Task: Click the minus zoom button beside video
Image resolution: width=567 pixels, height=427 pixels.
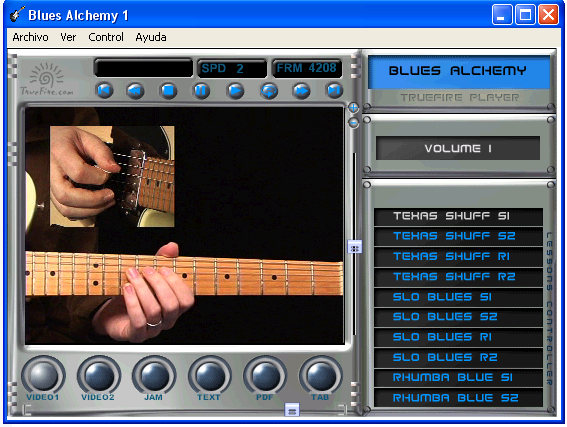Action: tap(353, 123)
